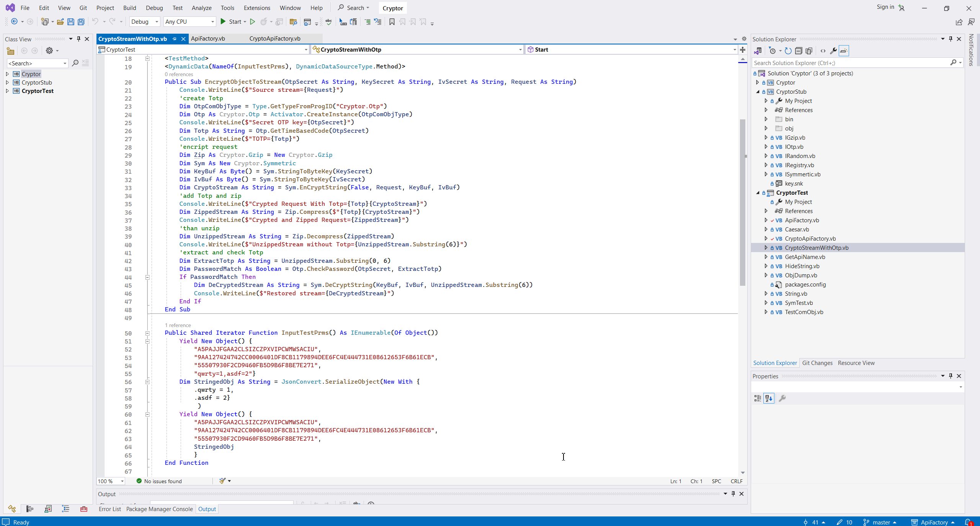Toggle auto-hide pin on Solution Explorer
The width and height of the screenshot is (980, 526).
pos(951,39)
